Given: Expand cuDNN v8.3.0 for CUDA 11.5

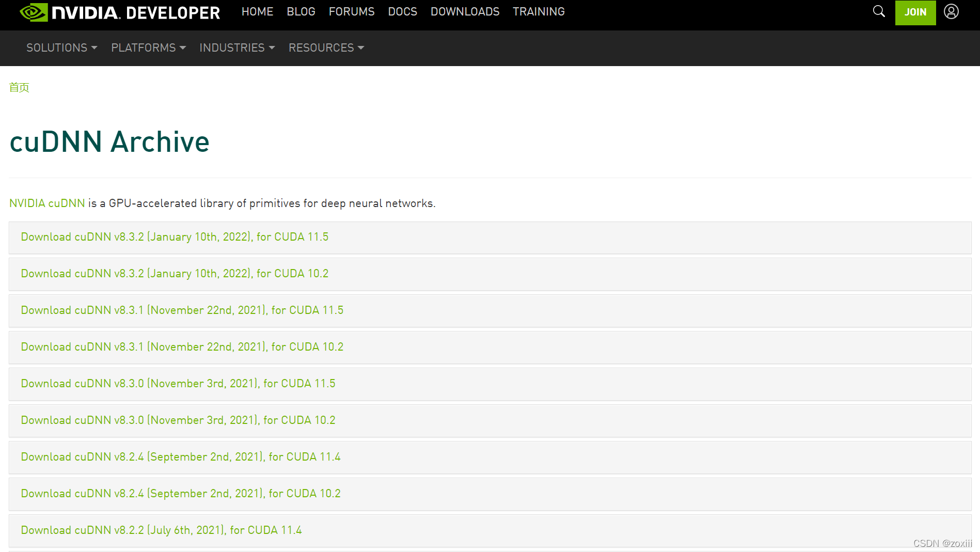Looking at the screenshot, I should coord(490,384).
